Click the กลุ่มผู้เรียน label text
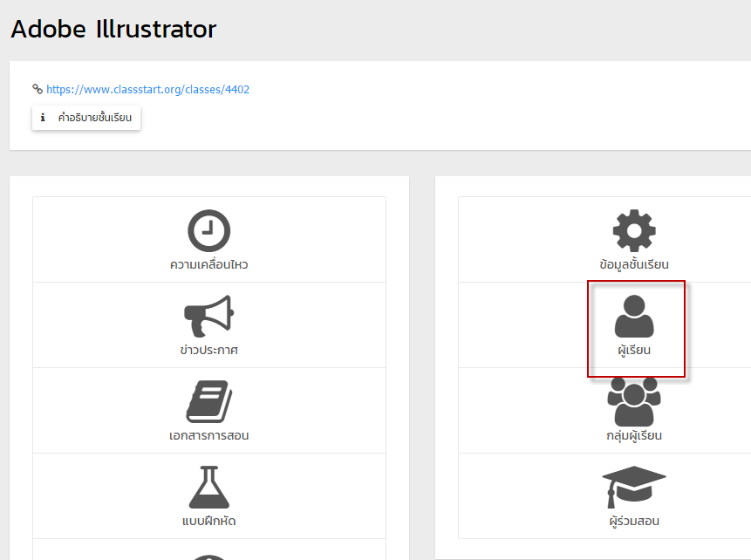Viewport: 751px width, 560px height. [x=634, y=435]
